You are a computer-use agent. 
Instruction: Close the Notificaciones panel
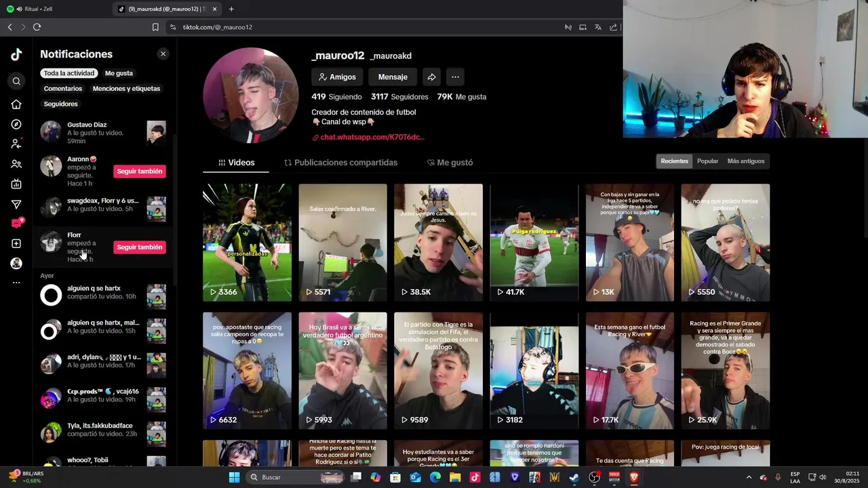click(x=163, y=54)
